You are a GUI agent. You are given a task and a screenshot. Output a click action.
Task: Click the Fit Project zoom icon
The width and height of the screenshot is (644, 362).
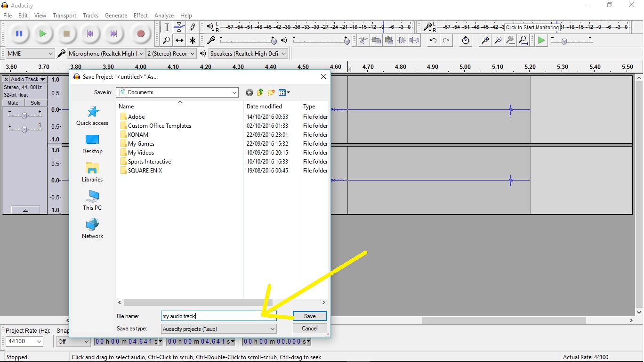pos(523,41)
